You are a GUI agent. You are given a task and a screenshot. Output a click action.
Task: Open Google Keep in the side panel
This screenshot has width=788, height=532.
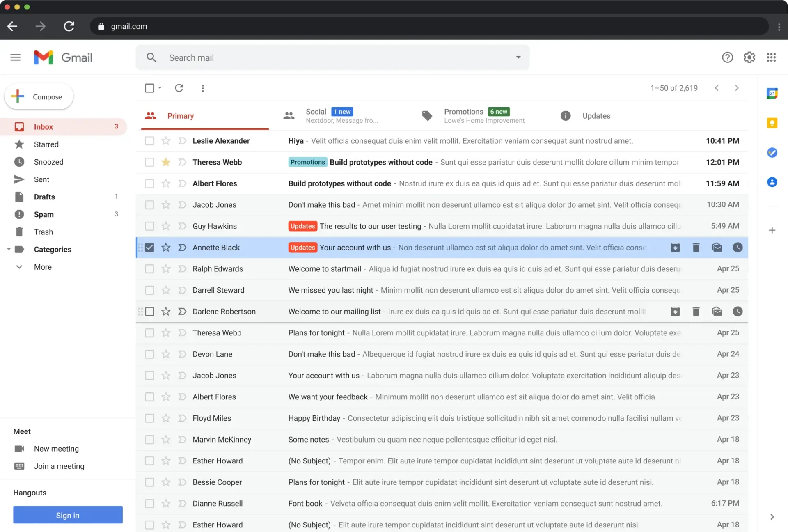tap(772, 123)
